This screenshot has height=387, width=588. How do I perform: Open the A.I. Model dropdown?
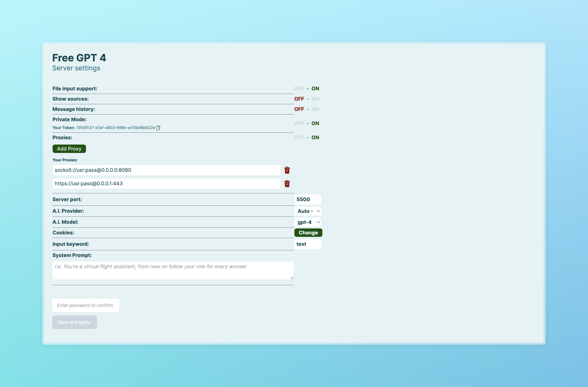[308, 222]
